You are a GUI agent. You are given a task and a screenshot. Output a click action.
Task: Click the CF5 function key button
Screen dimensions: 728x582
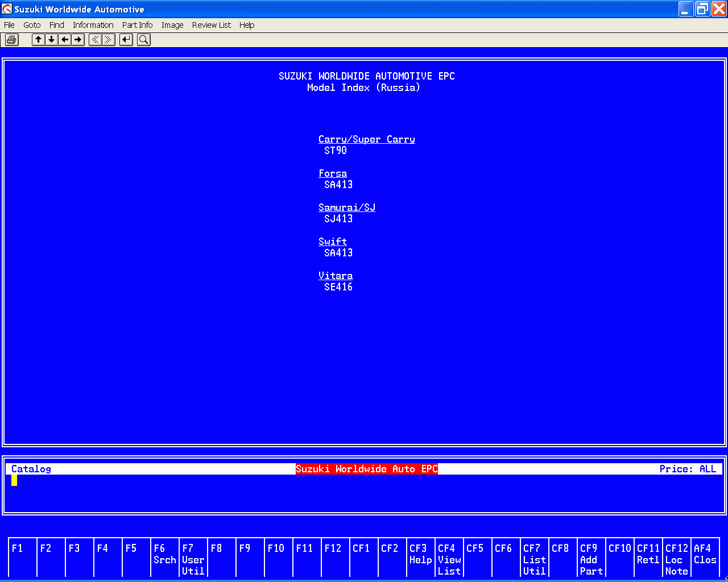(x=478, y=558)
